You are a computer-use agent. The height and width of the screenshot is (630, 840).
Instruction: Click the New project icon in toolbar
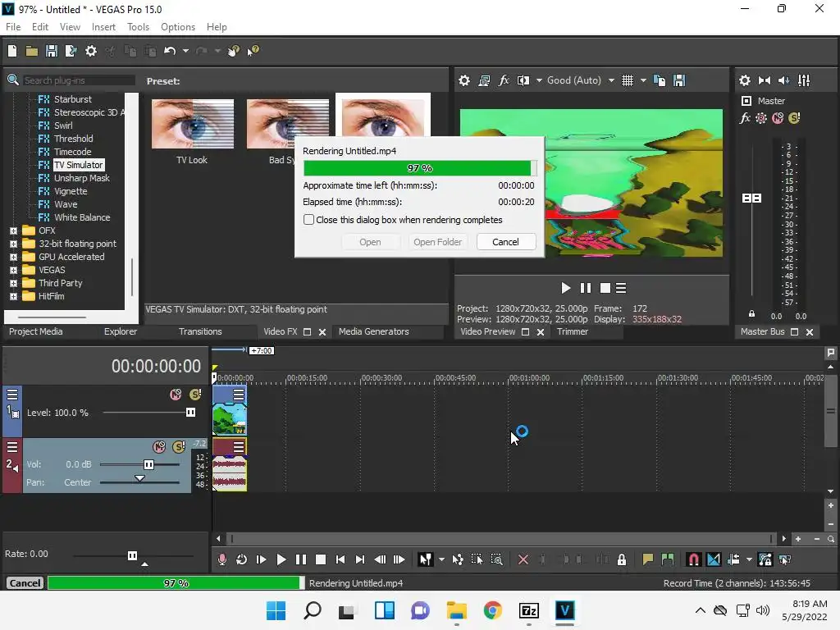[12, 51]
